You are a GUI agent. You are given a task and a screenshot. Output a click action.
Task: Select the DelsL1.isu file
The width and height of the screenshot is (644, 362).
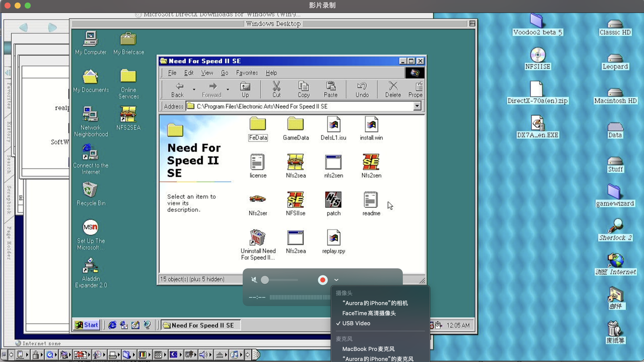point(333,128)
